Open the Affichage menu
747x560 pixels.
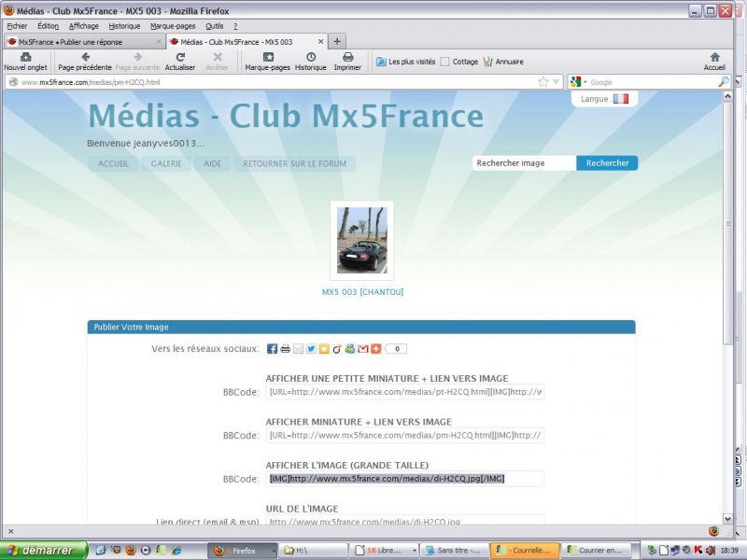coord(84,26)
